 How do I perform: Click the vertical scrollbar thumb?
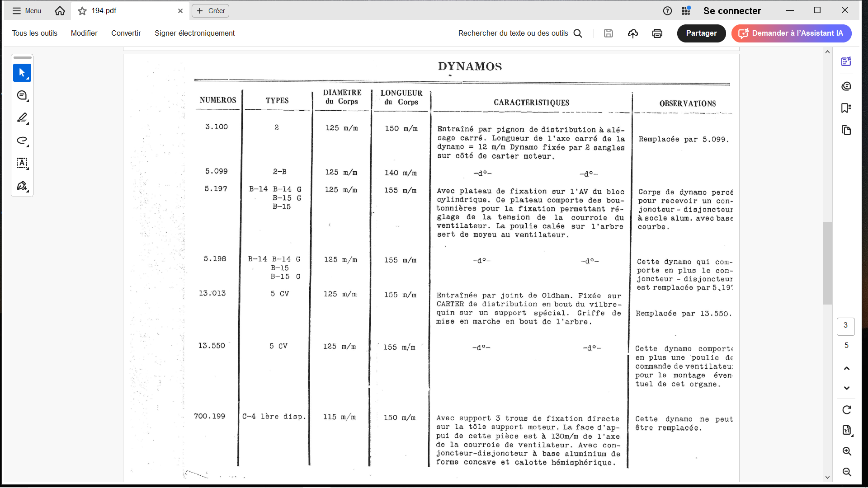coord(827,263)
